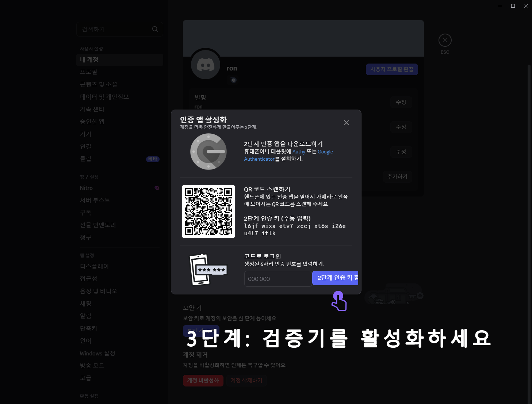Click the 계정 삭제하기 button
The height and width of the screenshot is (404, 532).
pyautogui.click(x=246, y=381)
